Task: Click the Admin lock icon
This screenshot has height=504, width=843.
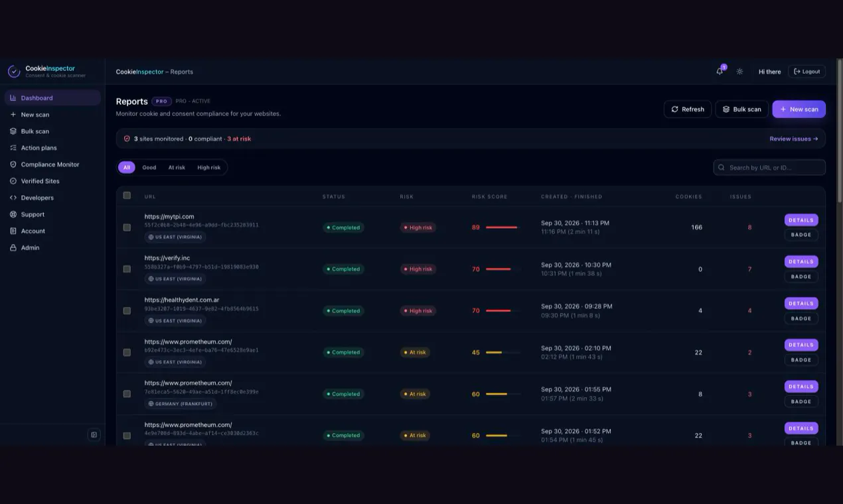Action: [13, 247]
